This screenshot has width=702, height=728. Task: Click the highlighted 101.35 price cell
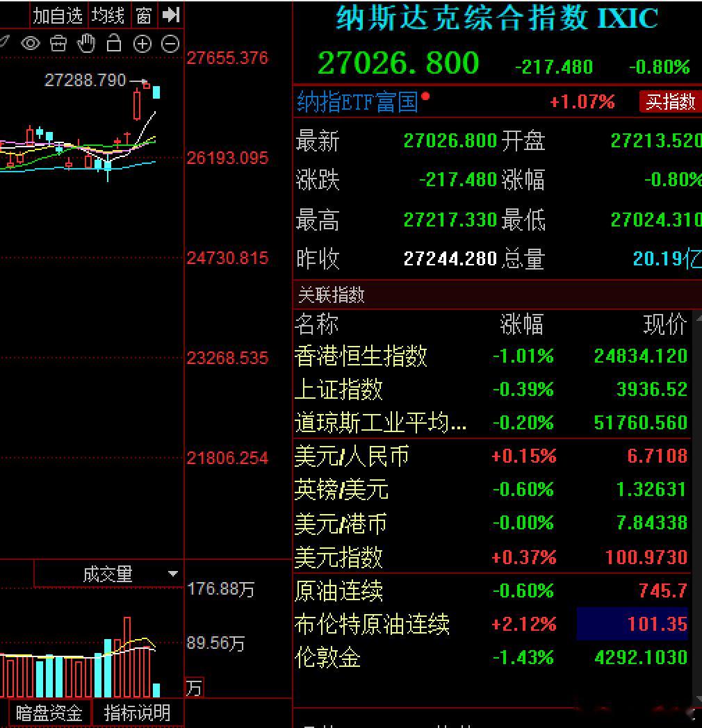(x=632, y=624)
